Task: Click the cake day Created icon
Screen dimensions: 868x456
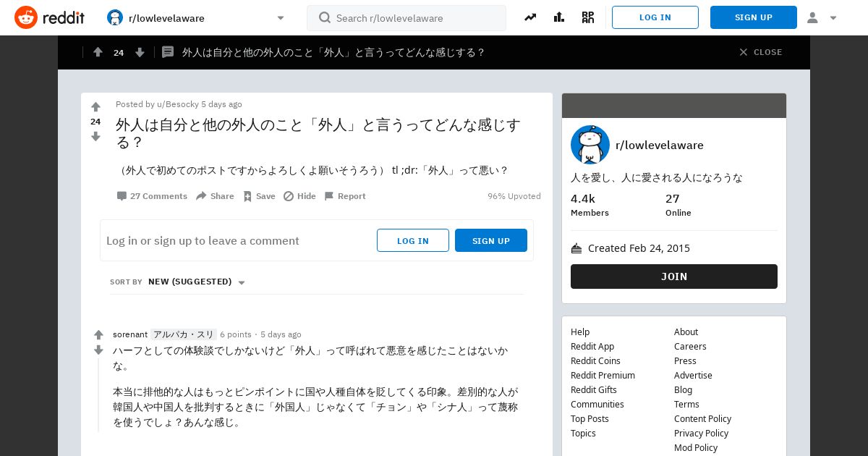Action: tap(576, 248)
